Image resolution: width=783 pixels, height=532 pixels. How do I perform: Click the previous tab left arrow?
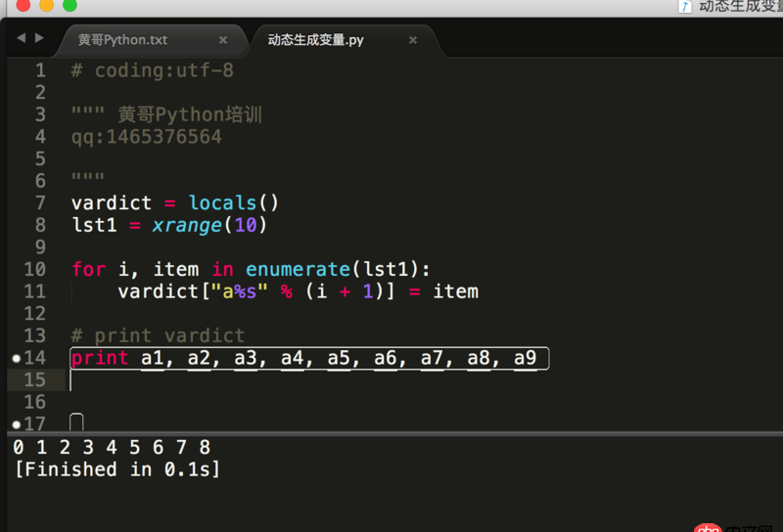[x=21, y=38]
